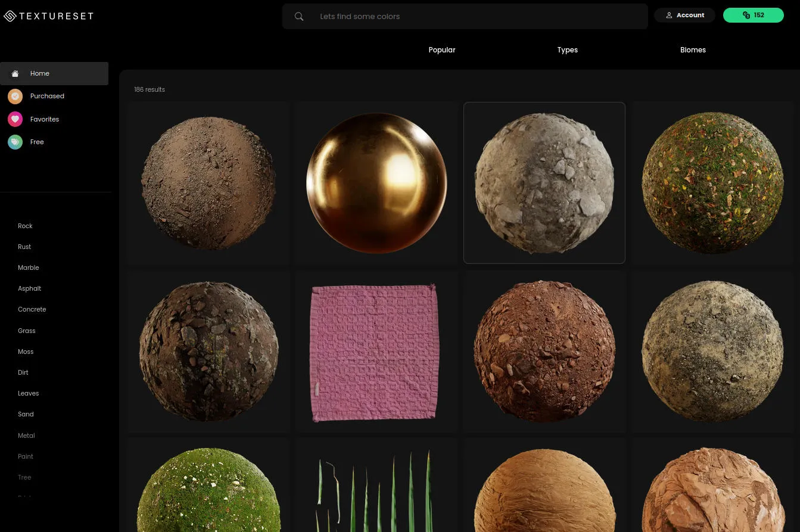Open the Types menu
The image size is (800, 532).
(x=568, y=50)
